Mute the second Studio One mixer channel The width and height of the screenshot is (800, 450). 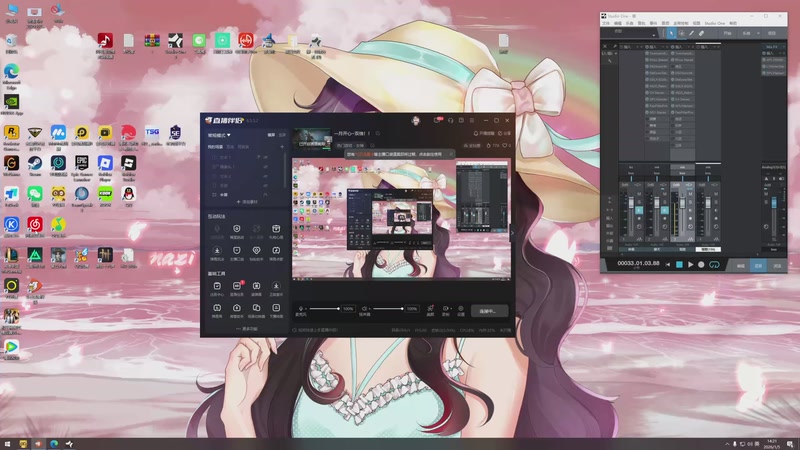click(664, 194)
